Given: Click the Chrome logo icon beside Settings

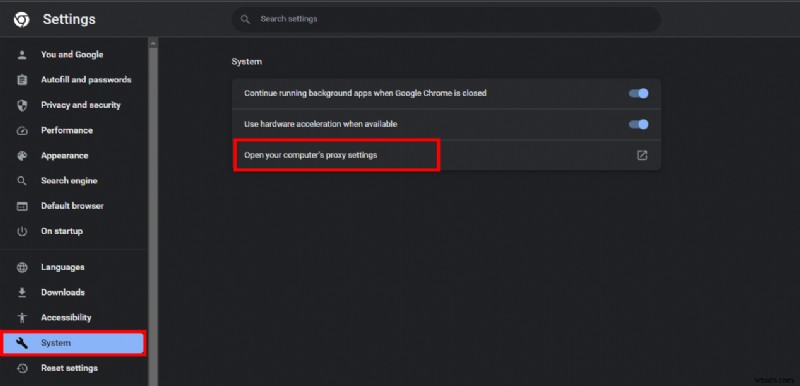Looking at the screenshot, I should (21, 19).
